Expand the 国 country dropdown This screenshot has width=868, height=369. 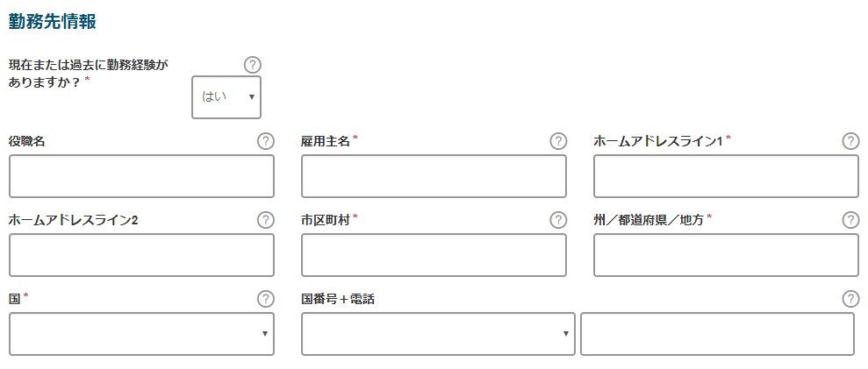pos(141,334)
